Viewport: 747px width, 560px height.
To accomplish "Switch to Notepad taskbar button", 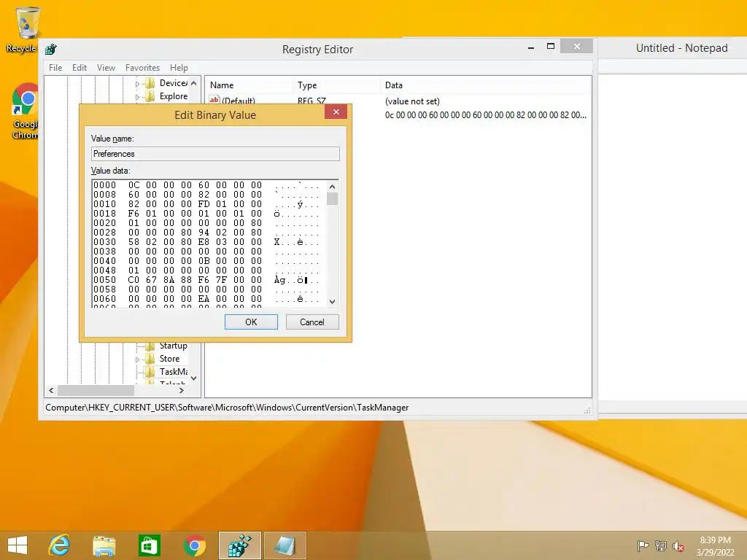I will tap(285, 545).
